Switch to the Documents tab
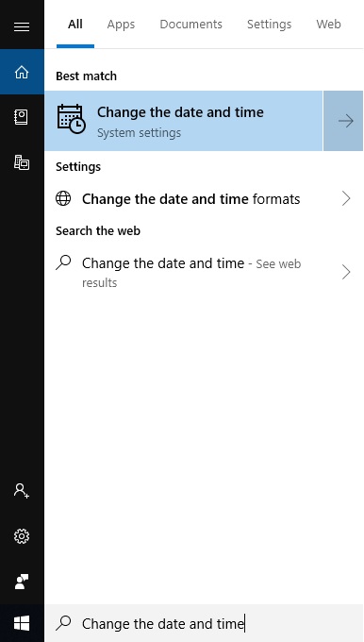This screenshot has width=364, height=642. [x=191, y=25]
